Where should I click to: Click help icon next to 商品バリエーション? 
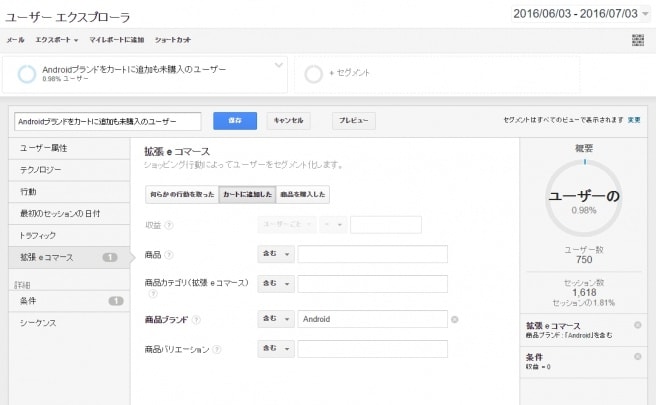216,349
